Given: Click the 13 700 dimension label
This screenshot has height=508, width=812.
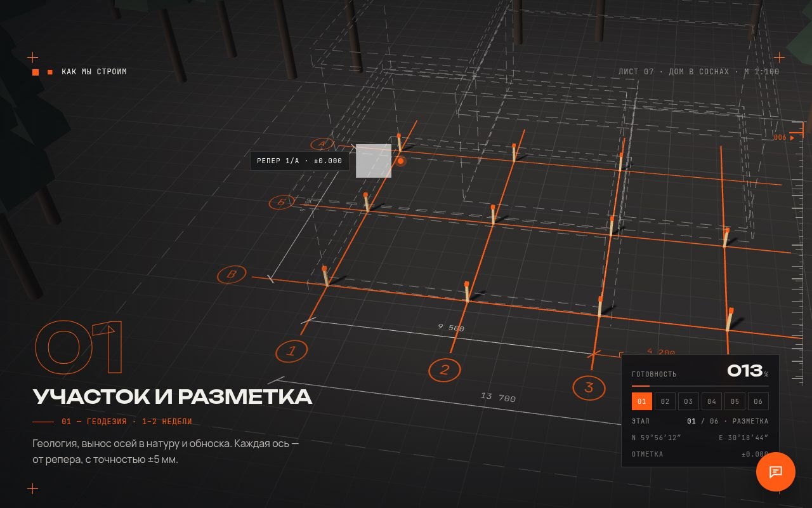Looking at the screenshot, I should (x=498, y=398).
